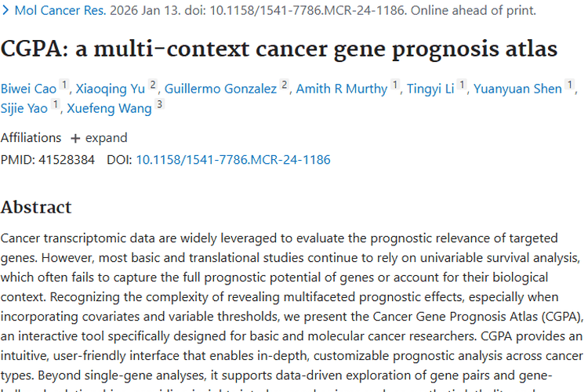Click affiliation superscript 1 after Biwei Cao
Image resolution: width=588 pixels, height=392 pixels.
click(64, 85)
